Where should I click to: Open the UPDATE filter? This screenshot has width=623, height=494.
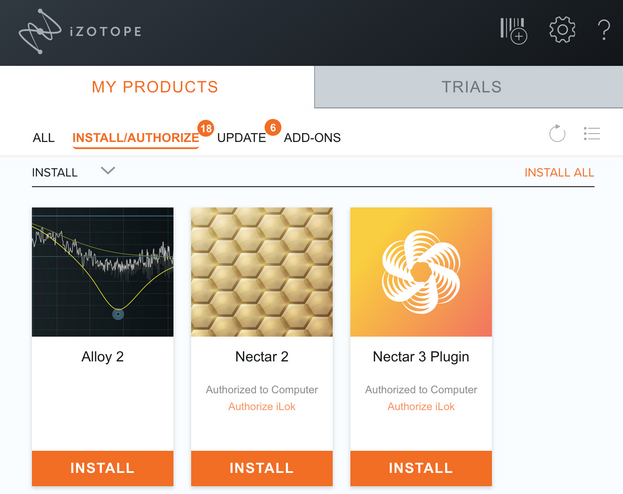(x=241, y=138)
